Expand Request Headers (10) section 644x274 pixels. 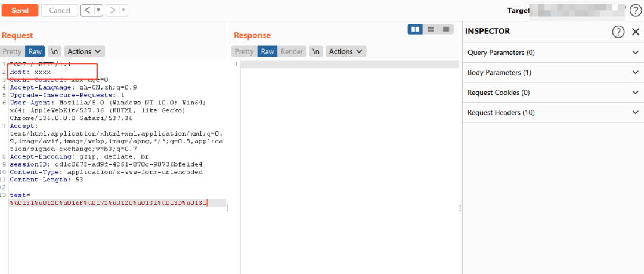(x=552, y=112)
